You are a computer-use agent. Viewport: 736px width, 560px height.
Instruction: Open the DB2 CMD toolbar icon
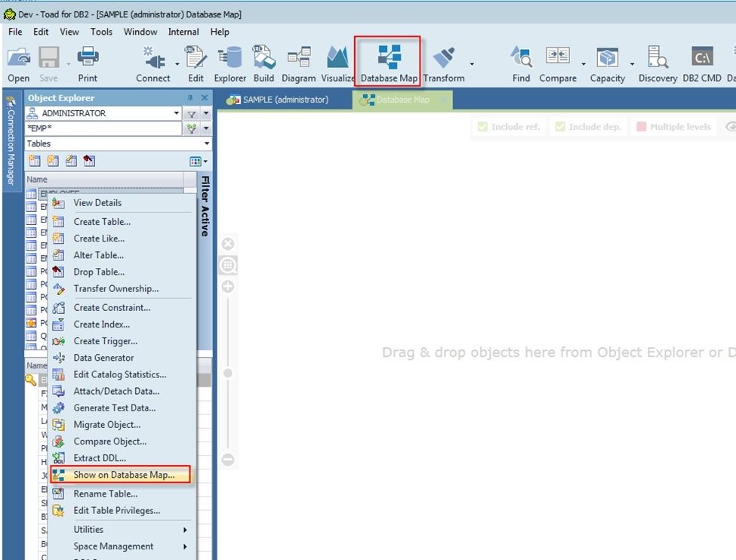click(x=702, y=57)
